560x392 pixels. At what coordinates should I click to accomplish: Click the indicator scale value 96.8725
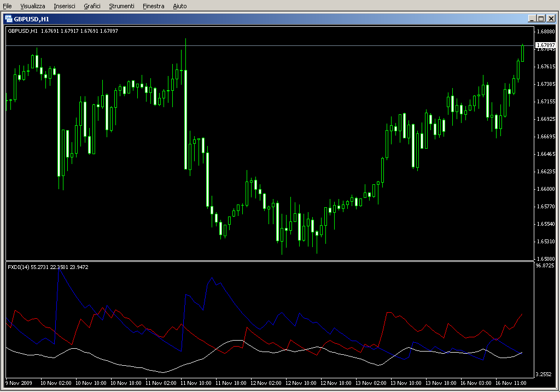(545, 266)
